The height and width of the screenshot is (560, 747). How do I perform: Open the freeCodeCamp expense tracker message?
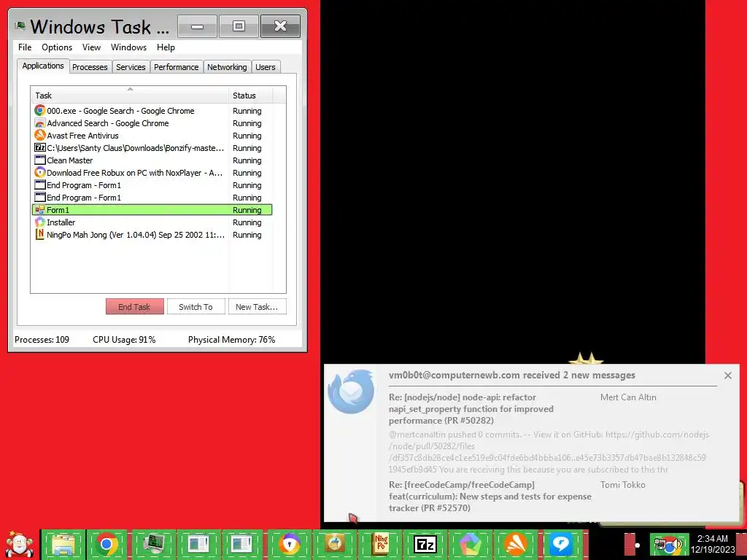coord(489,496)
